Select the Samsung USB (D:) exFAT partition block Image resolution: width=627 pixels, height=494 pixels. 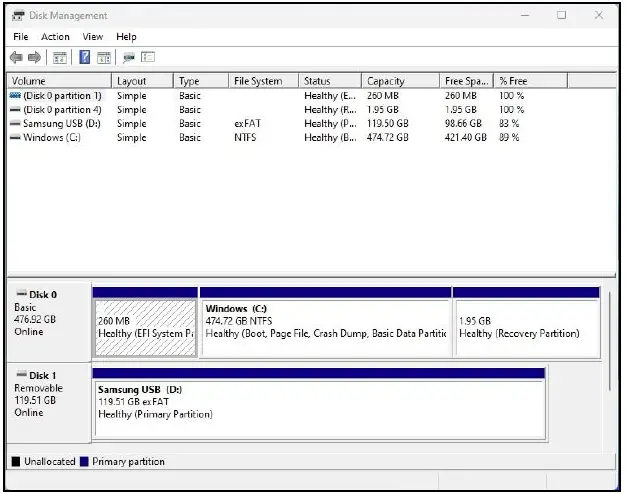319,404
